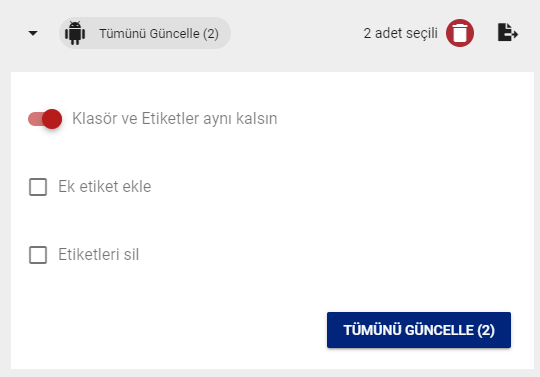
Task: Check the Ek etiket ekle checkbox
Action: (38, 187)
